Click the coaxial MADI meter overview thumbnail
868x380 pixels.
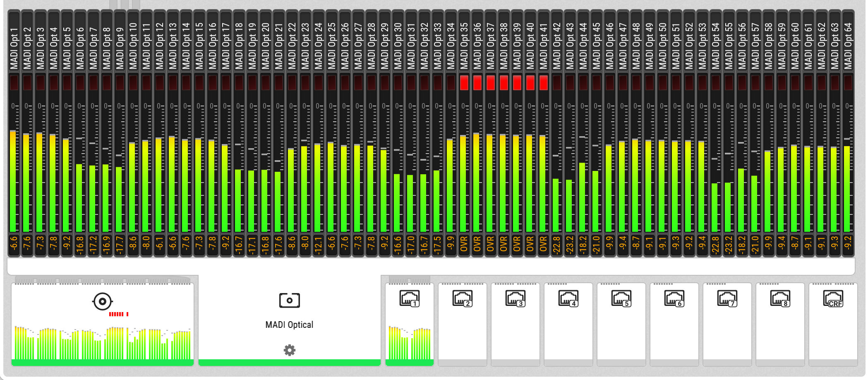point(102,343)
